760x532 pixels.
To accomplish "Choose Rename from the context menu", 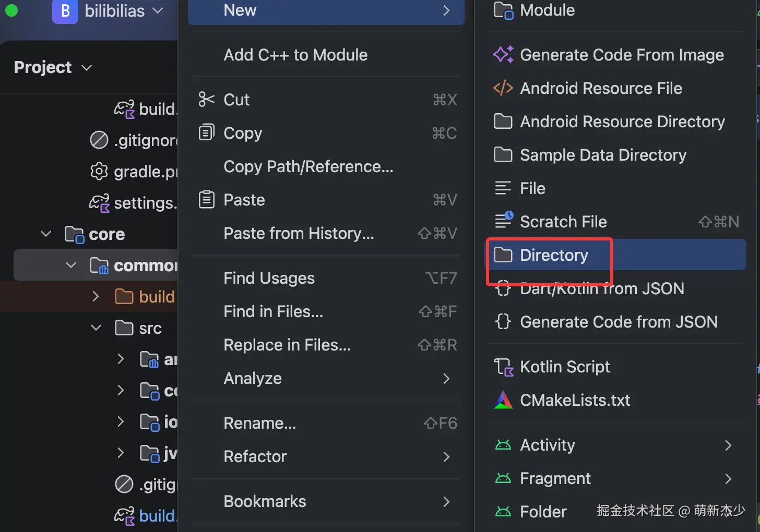I will tap(326, 423).
